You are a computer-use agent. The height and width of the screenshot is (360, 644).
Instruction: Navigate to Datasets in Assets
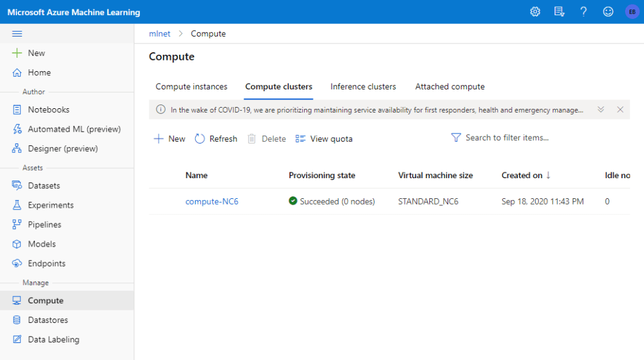tap(44, 186)
